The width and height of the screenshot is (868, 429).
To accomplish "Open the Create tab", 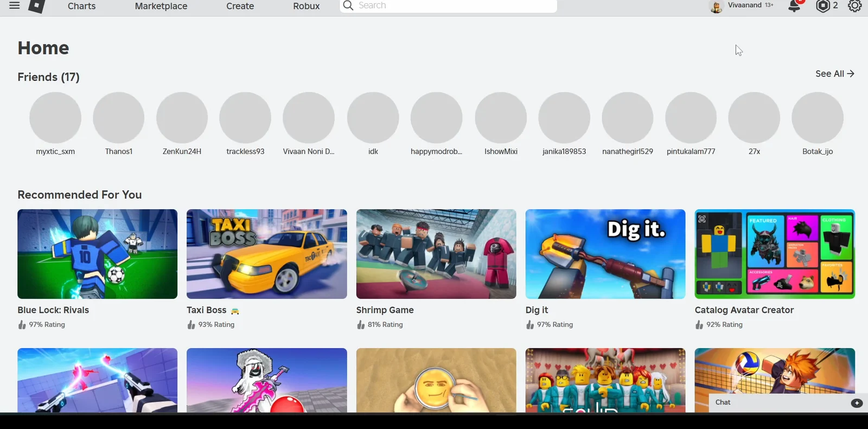I will point(240,6).
